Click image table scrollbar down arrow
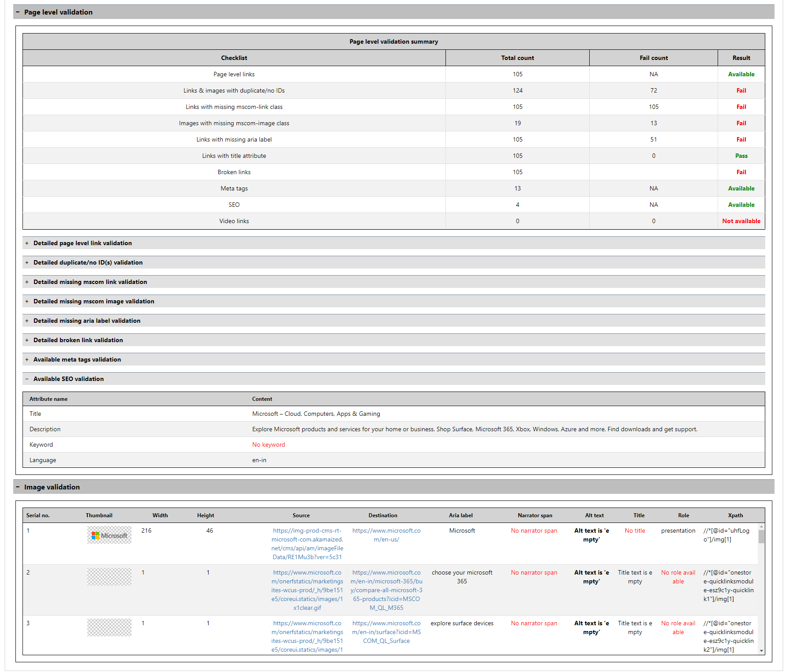 [761, 651]
